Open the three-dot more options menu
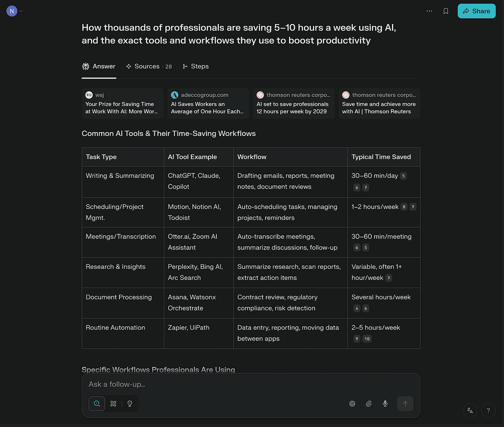Screen dimensions: 504x427 tap(429, 11)
